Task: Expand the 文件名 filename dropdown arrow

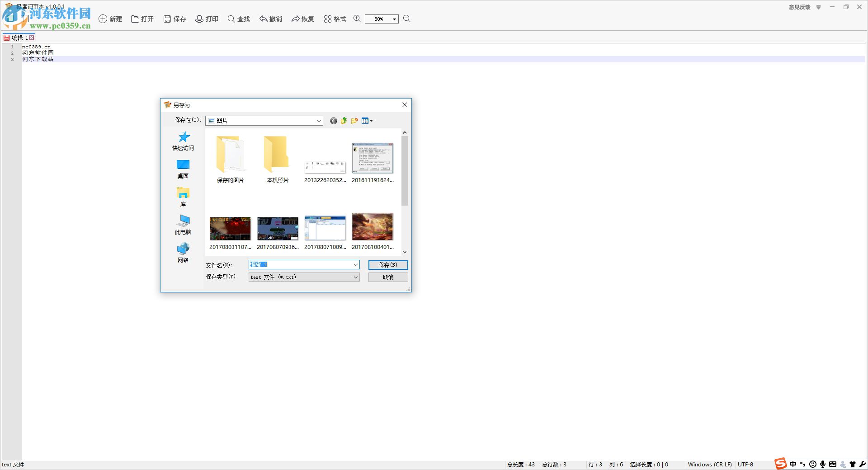Action: click(x=356, y=265)
